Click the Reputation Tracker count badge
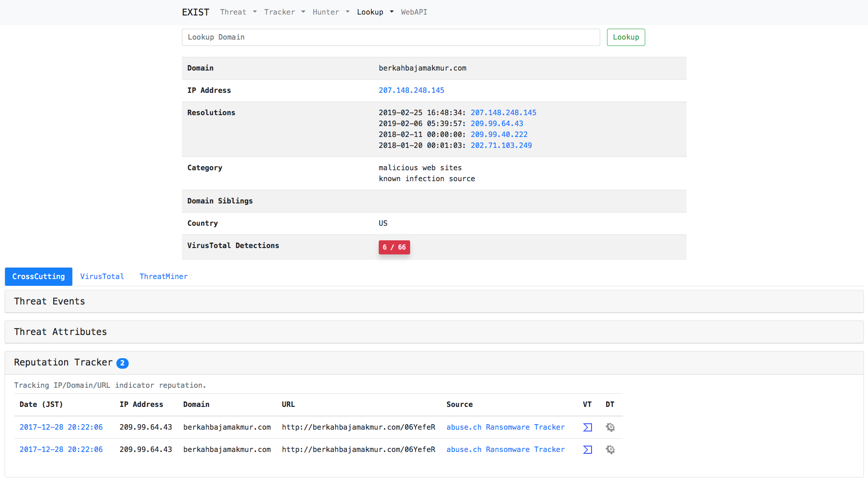The image size is (868, 482). click(x=122, y=363)
